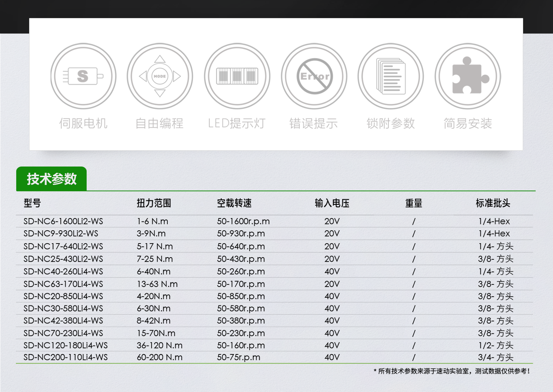
Task: Select model SD-NC6-1600Li2-WS row
Action: [x=63, y=221]
